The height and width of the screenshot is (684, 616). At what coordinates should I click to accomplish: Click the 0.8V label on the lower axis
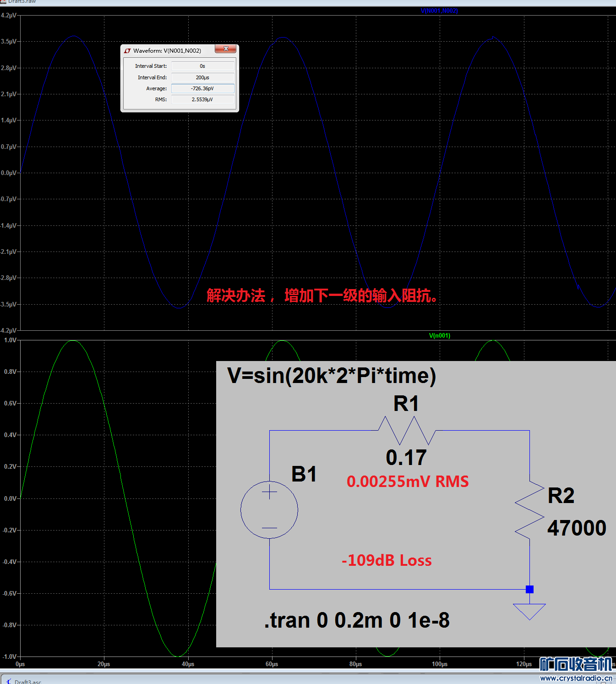11,372
